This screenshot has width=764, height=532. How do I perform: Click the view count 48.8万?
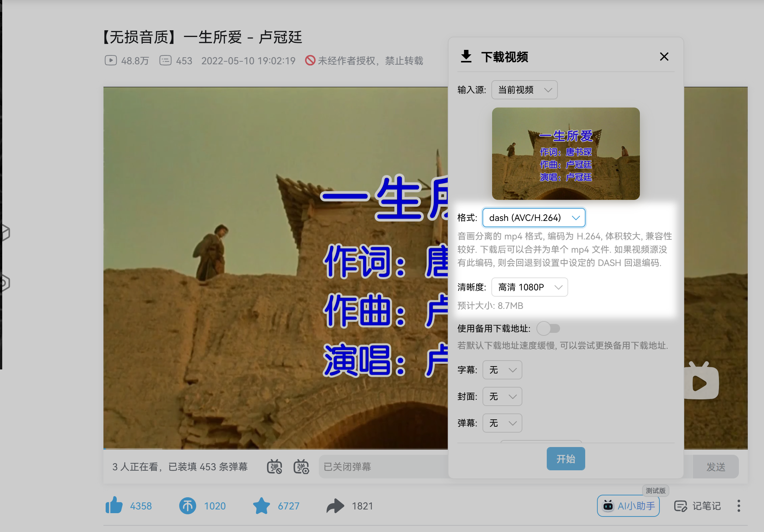135,61
